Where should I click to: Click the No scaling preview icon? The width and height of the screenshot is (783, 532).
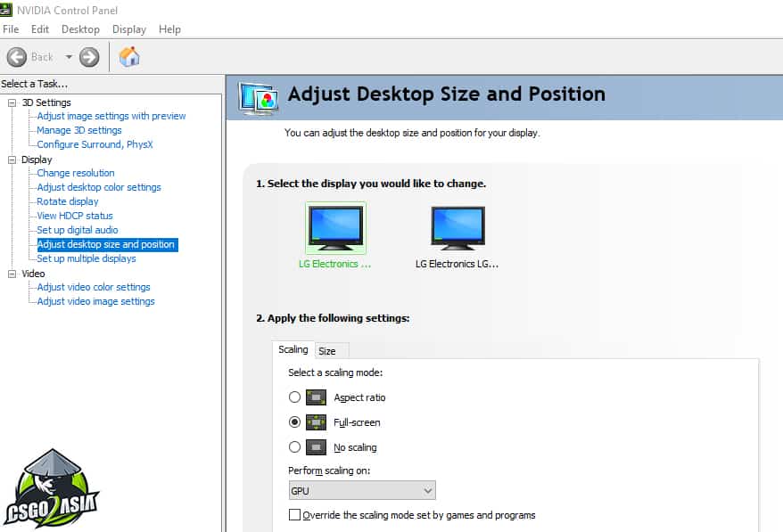pyautogui.click(x=317, y=447)
